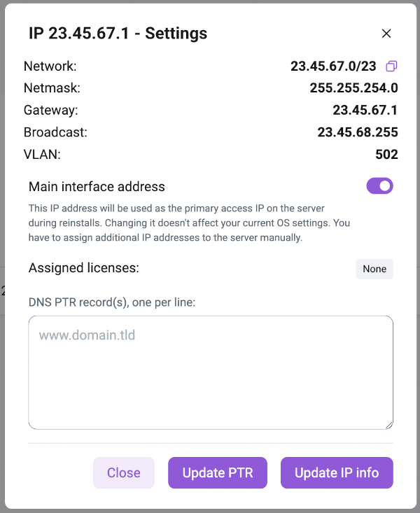Click the Main interface address label
The width and height of the screenshot is (420, 513).
click(97, 187)
